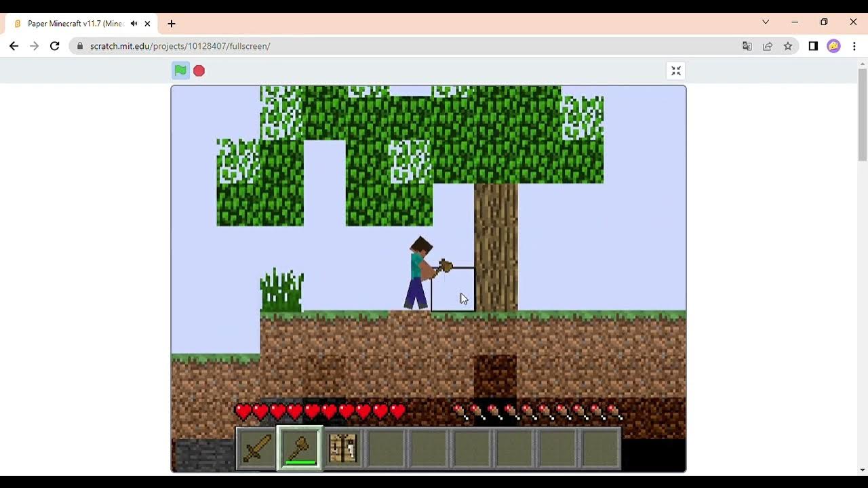Open the Chrome three-dot menu
This screenshot has width=868, height=488.
coord(854,46)
